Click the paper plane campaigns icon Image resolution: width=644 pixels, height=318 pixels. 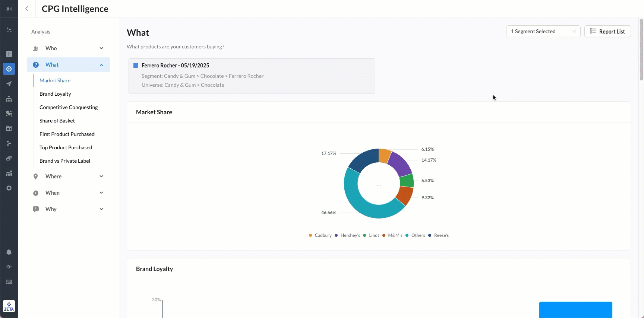[x=9, y=84]
